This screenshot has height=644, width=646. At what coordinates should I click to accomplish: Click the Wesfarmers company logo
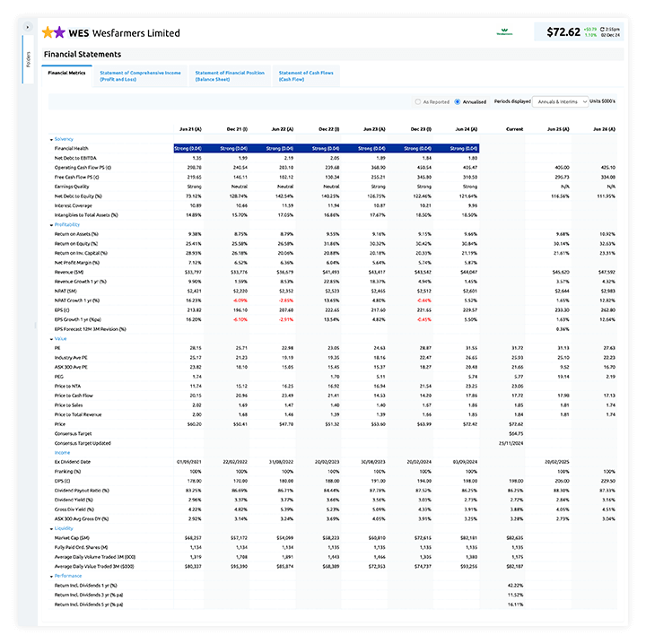click(505, 32)
